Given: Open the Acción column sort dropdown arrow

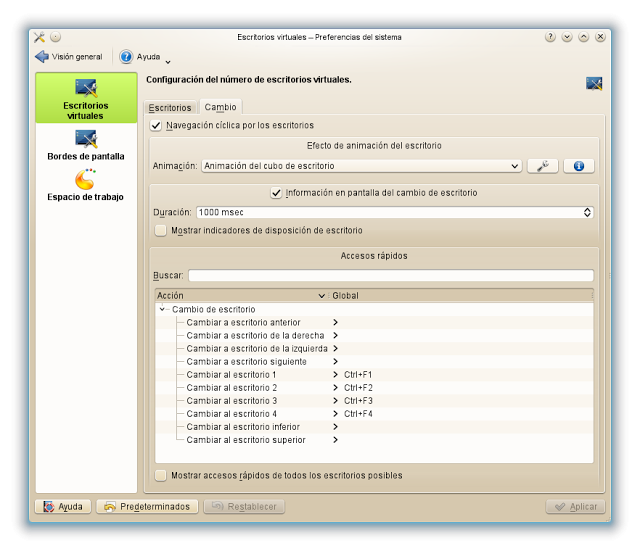Looking at the screenshot, I should (321, 296).
